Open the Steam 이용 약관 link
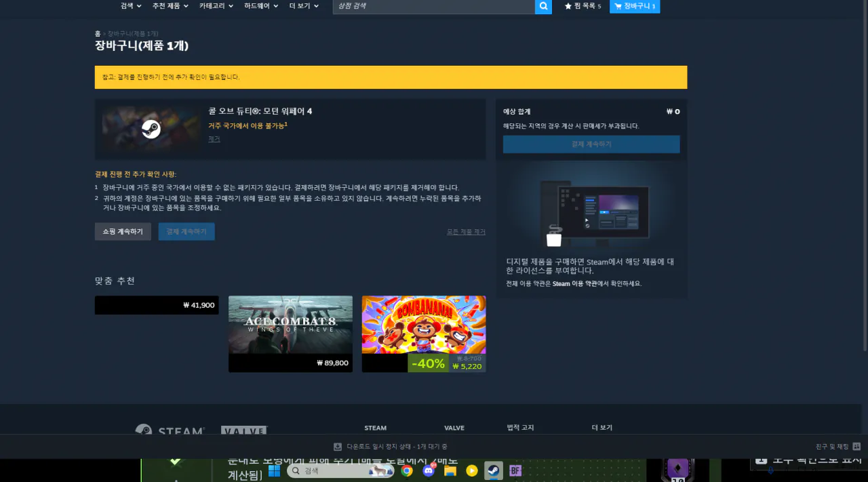Screen dimensions: 868x482 pos(575,283)
